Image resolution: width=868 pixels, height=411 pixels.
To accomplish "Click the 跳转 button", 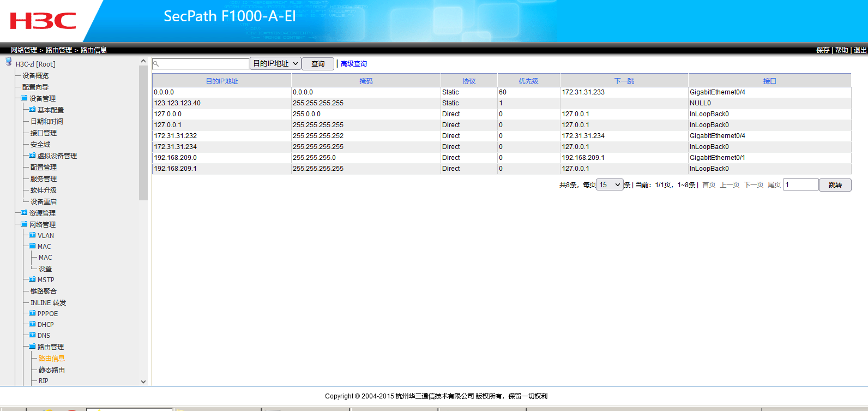I will pyautogui.click(x=835, y=185).
